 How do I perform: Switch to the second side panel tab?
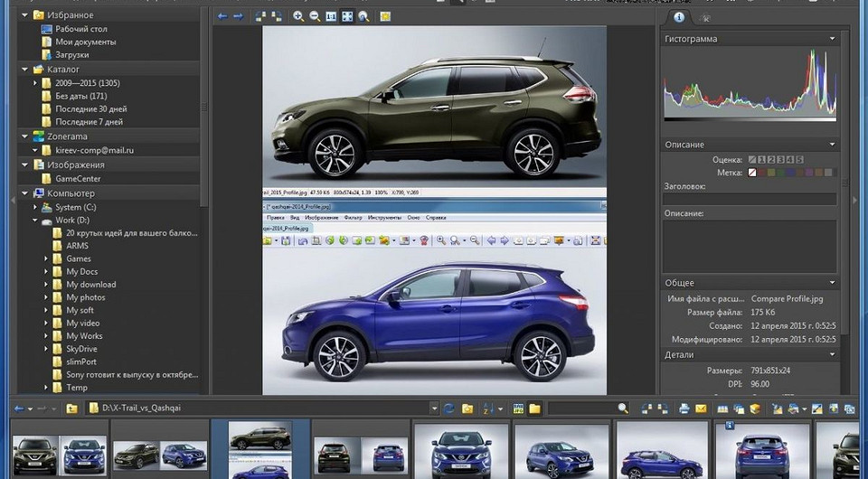705,18
